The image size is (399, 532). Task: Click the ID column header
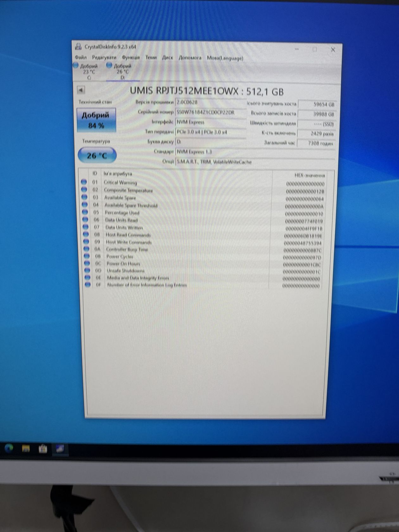tap(95, 173)
